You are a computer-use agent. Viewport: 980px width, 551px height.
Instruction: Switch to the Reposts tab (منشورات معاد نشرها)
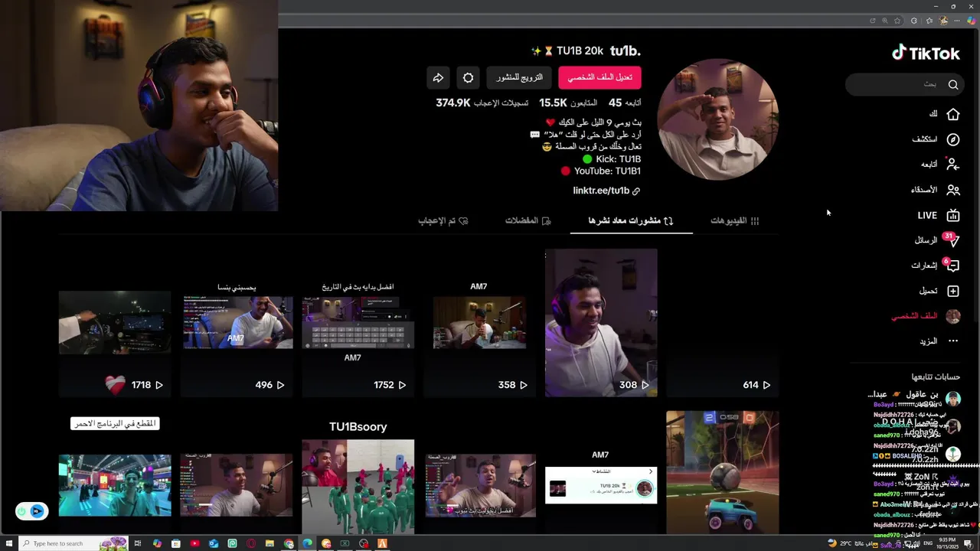tap(631, 220)
